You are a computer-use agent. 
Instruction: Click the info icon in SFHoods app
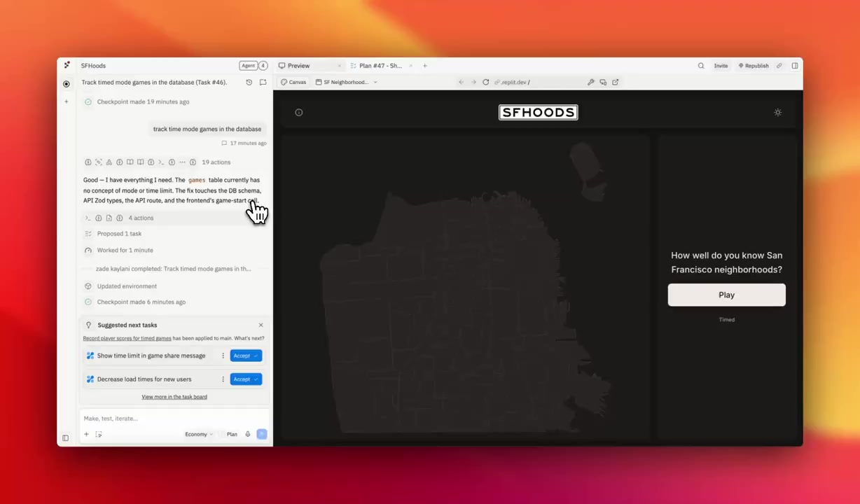pyautogui.click(x=299, y=112)
